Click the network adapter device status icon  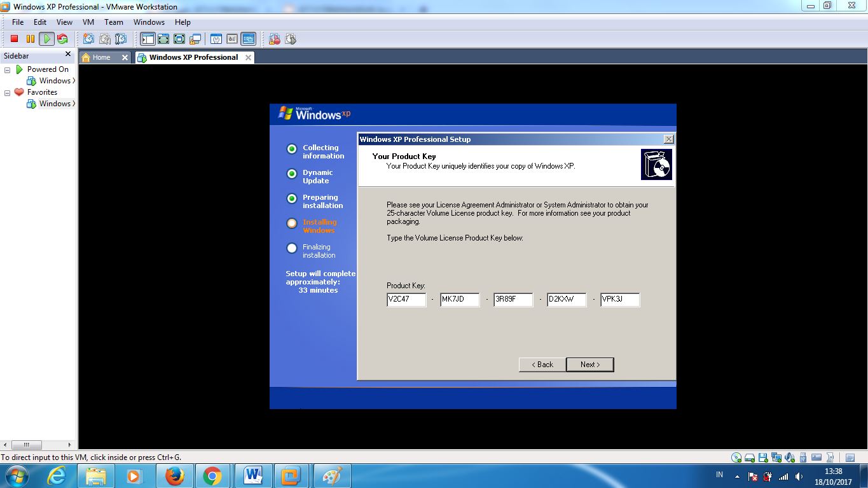pyautogui.click(x=776, y=457)
